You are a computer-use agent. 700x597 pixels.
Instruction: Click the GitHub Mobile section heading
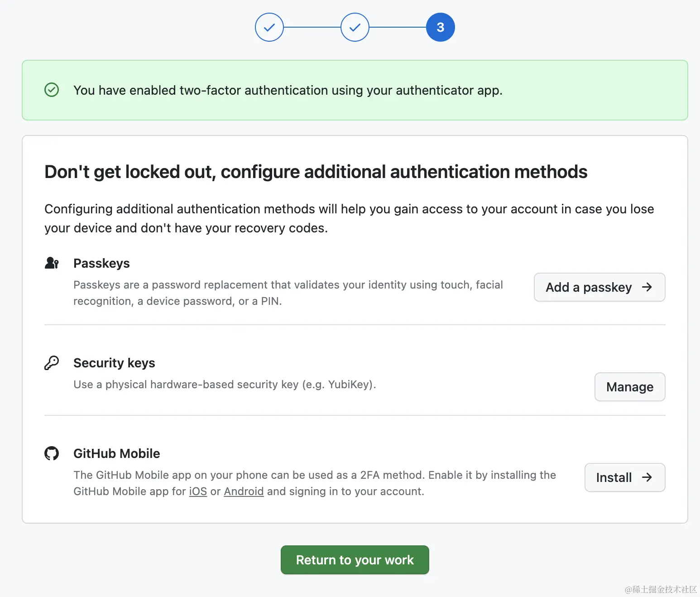(117, 453)
